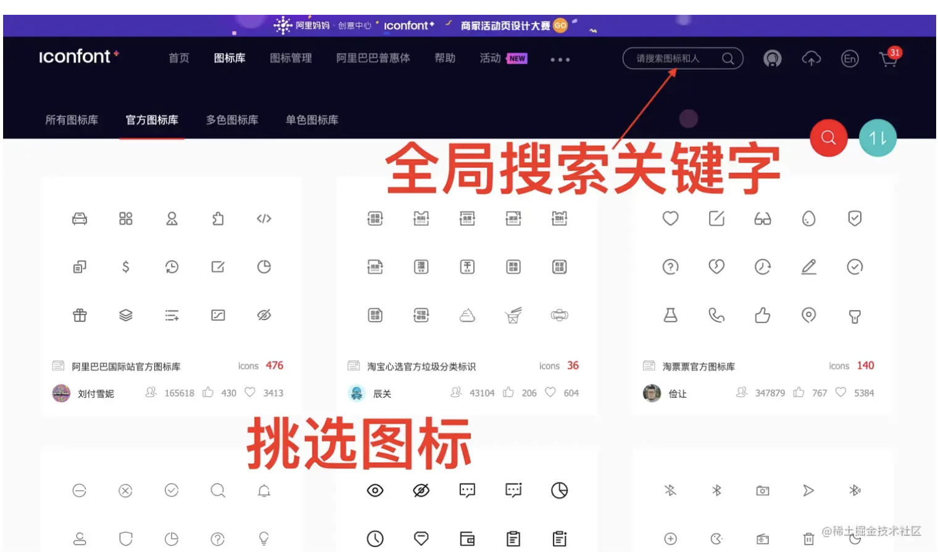Select the phone handset icon
The width and height of the screenshot is (938, 560).
click(716, 315)
